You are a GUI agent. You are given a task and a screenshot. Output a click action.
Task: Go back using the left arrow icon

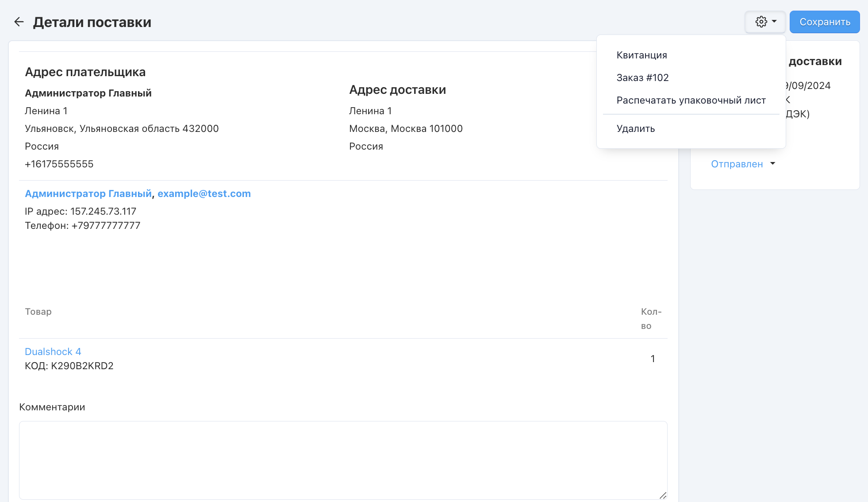pos(19,22)
